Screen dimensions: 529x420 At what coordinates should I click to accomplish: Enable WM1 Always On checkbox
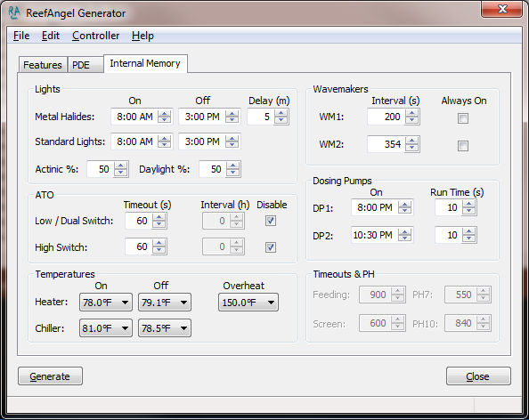click(463, 118)
